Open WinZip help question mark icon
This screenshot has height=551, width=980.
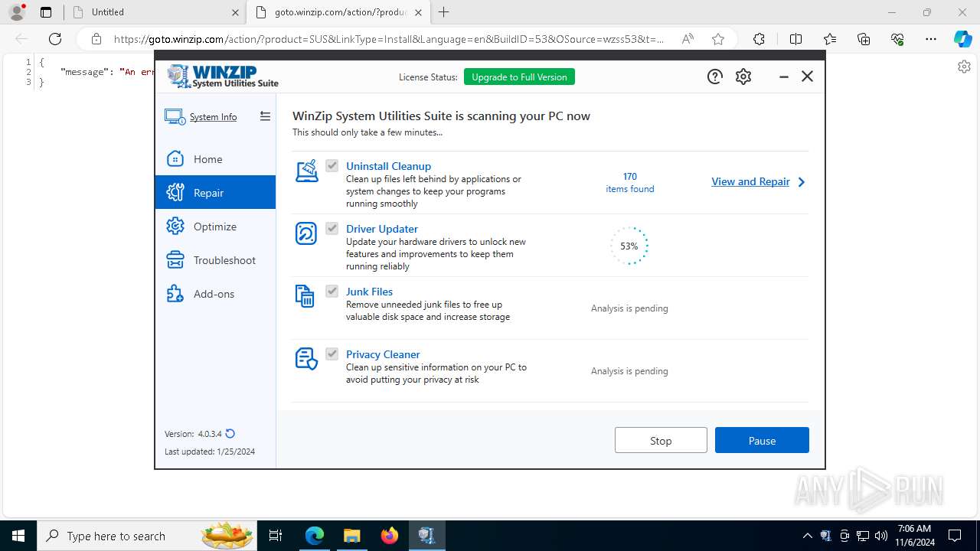714,77
